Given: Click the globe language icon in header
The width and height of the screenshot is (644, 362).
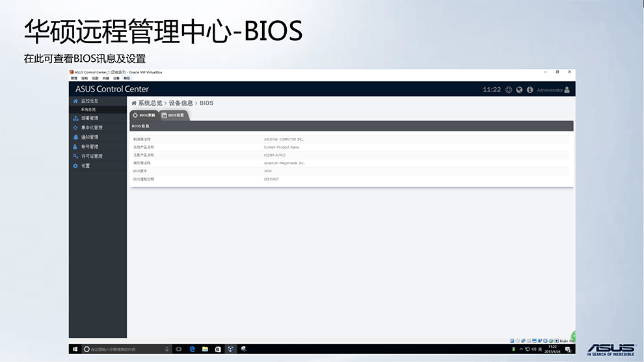Looking at the screenshot, I should (520, 90).
